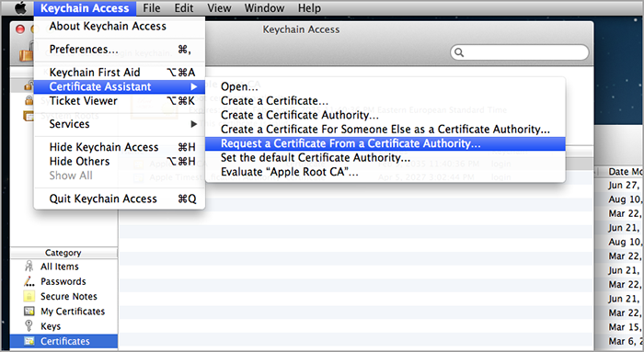Close the Keychain Access window

[19, 29]
